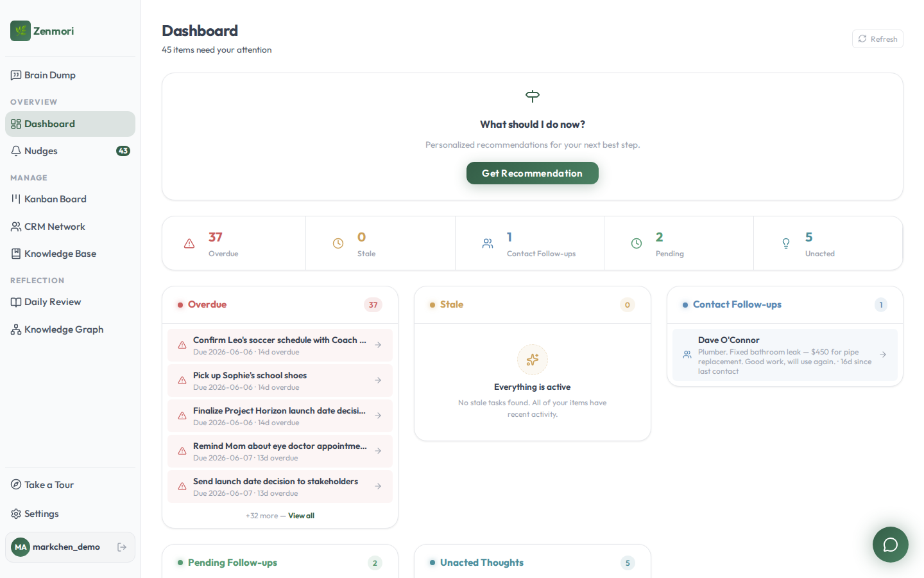The image size is (924, 578).
Task: Click the Overdue panel 37 count badge
Action: click(x=373, y=305)
